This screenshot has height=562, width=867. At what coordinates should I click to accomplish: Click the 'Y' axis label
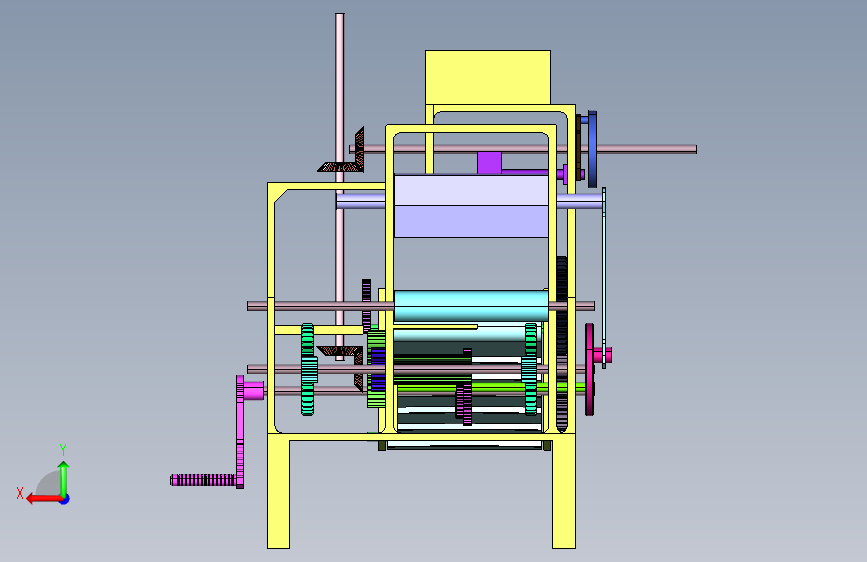(x=63, y=450)
